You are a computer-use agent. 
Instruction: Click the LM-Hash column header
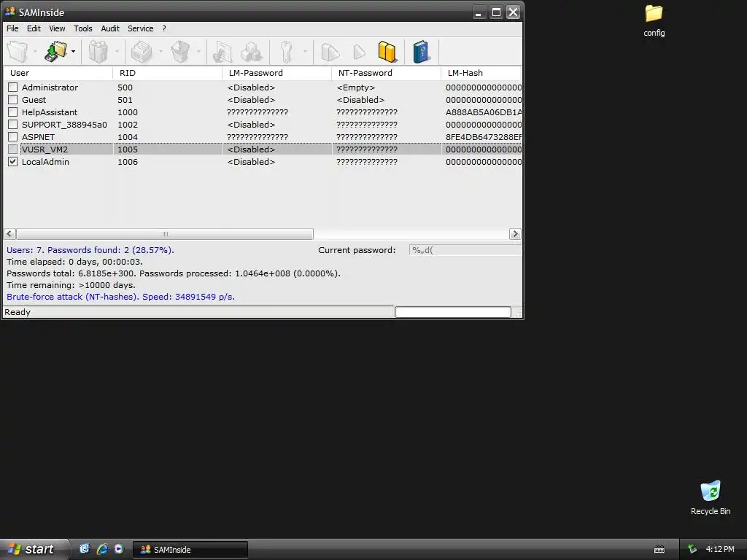481,73
